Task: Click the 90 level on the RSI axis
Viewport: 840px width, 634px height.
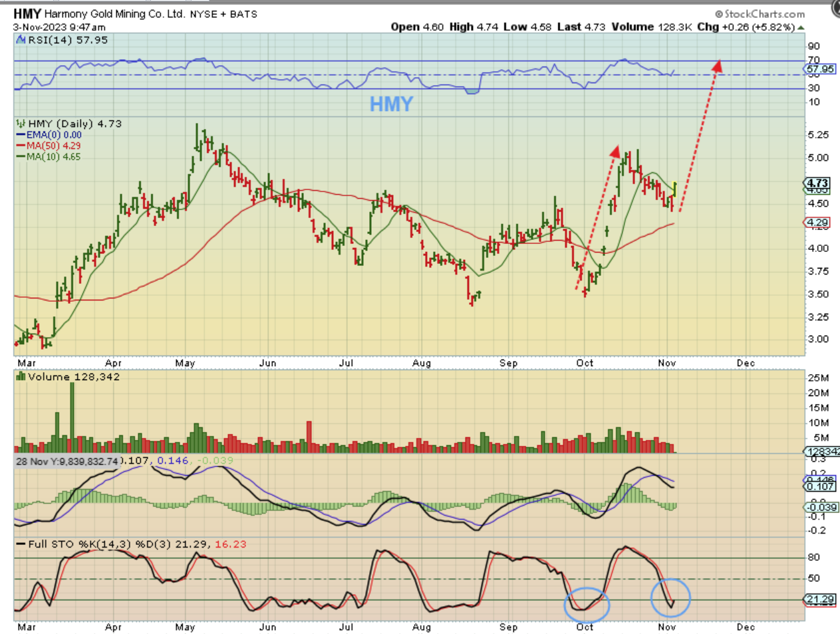Action: point(813,47)
